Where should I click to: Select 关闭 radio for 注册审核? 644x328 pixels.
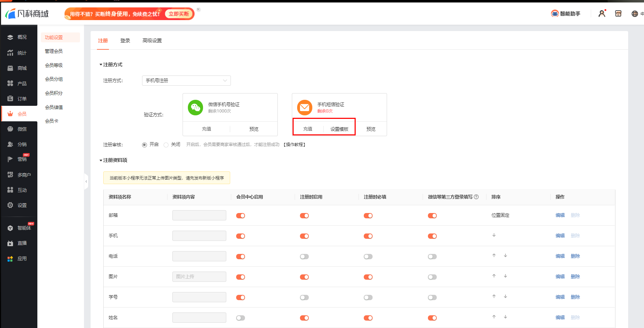(166, 145)
